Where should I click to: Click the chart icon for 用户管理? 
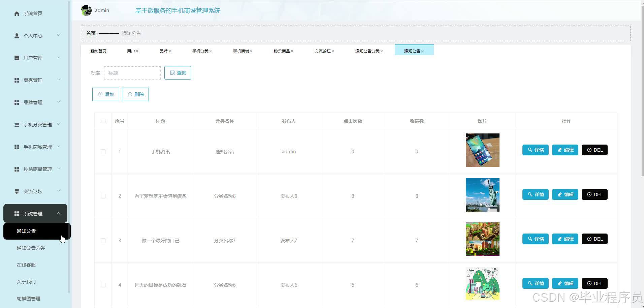(x=17, y=58)
